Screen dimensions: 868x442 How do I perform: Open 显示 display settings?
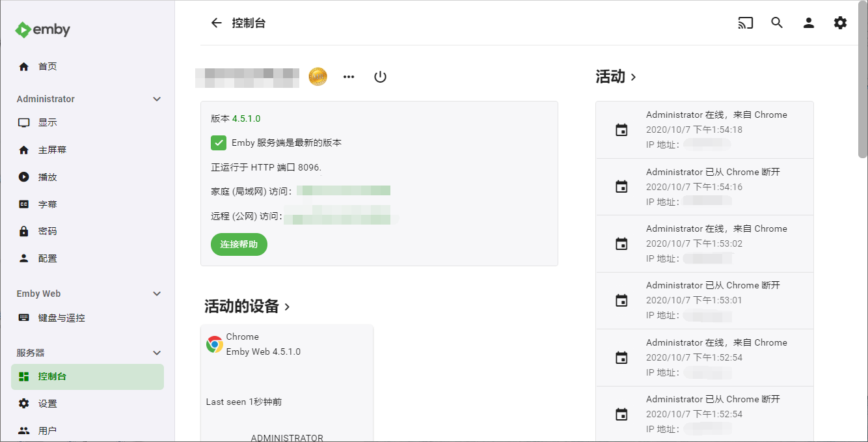87,122
